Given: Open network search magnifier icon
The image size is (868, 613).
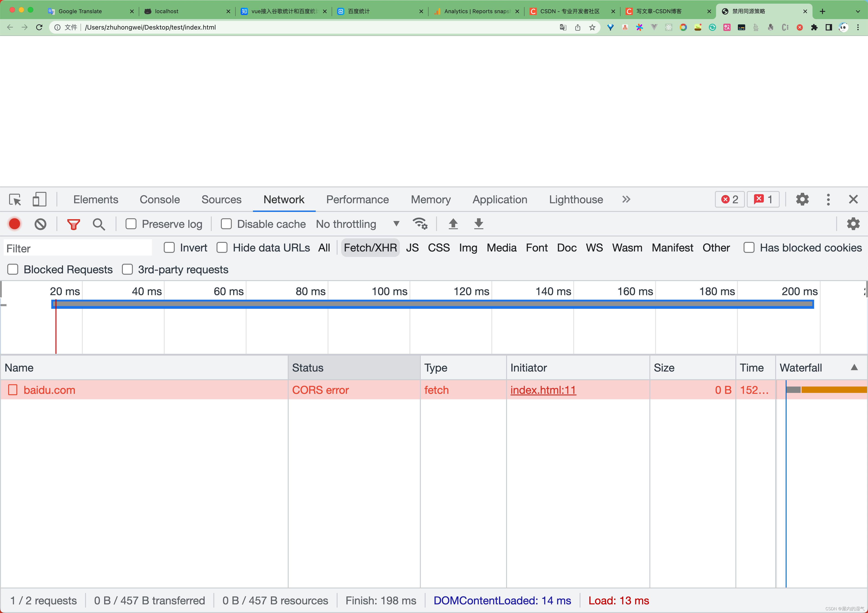Looking at the screenshot, I should pos(99,224).
